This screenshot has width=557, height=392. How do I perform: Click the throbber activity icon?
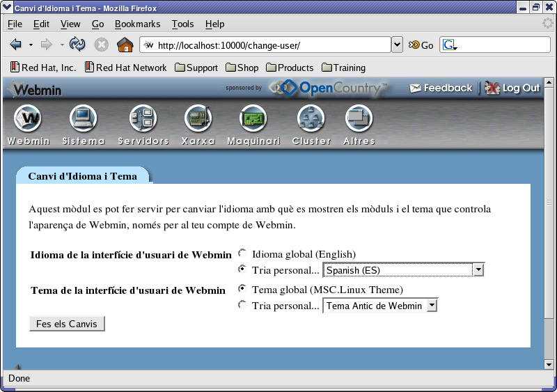[x=547, y=24]
